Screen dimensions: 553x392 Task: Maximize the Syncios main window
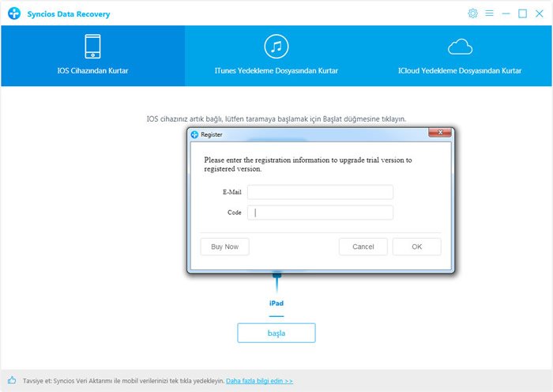(x=522, y=13)
